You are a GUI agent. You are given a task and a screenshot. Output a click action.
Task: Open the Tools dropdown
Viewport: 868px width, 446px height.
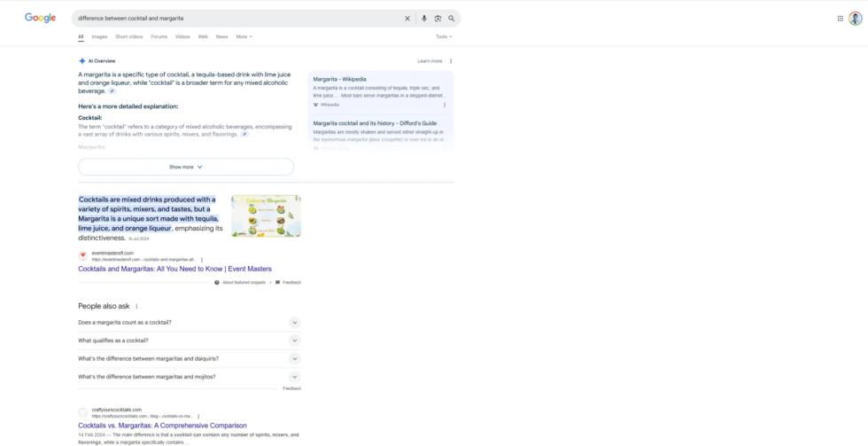coord(444,36)
